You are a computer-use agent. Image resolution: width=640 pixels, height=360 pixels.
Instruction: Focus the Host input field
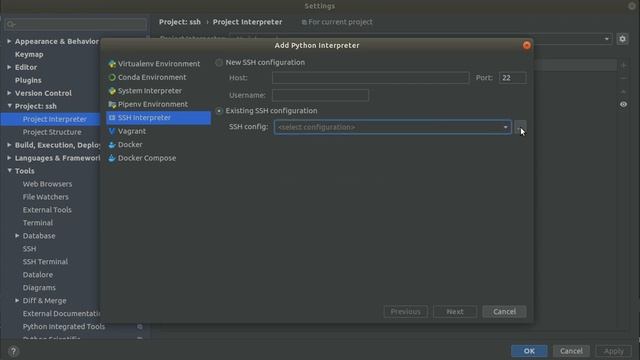[x=370, y=78]
